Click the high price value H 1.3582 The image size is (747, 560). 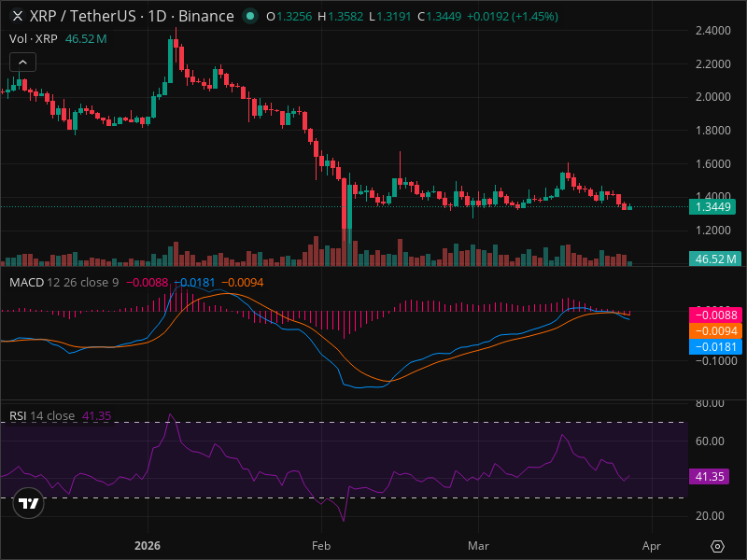340,16
